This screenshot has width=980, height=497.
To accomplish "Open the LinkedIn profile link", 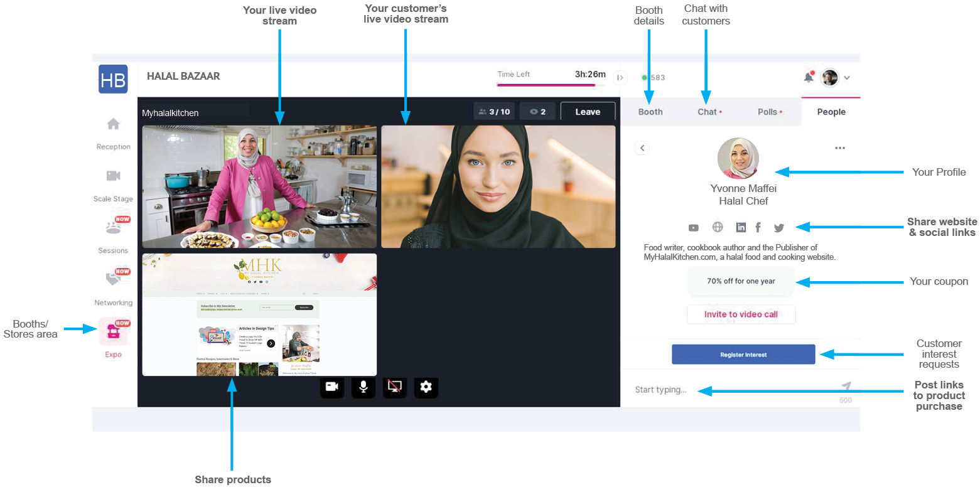I will (x=741, y=227).
